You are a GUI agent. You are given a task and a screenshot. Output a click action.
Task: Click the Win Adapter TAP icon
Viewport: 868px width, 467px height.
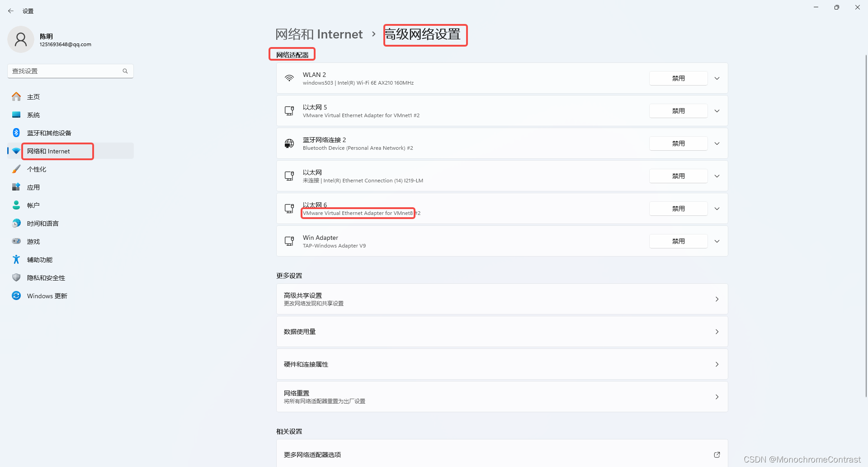point(289,241)
